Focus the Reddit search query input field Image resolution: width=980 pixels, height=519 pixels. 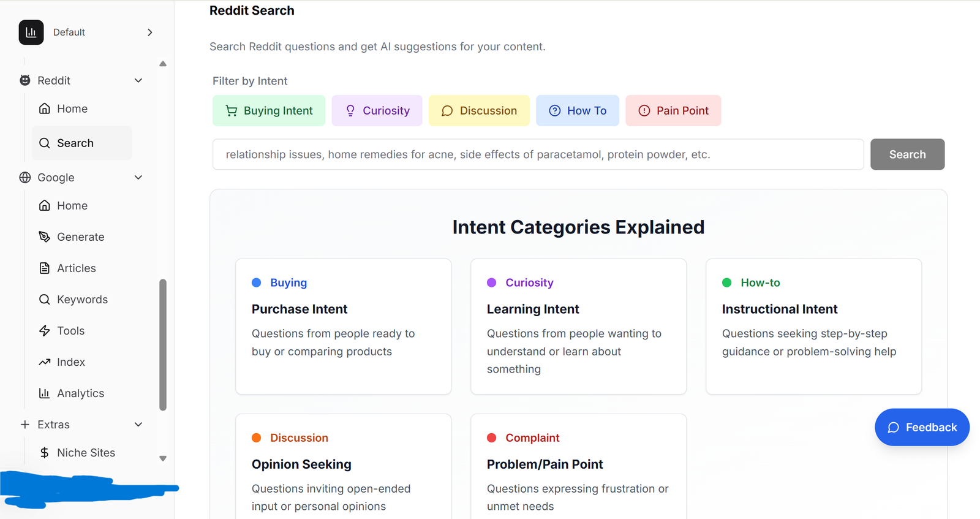click(538, 154)
